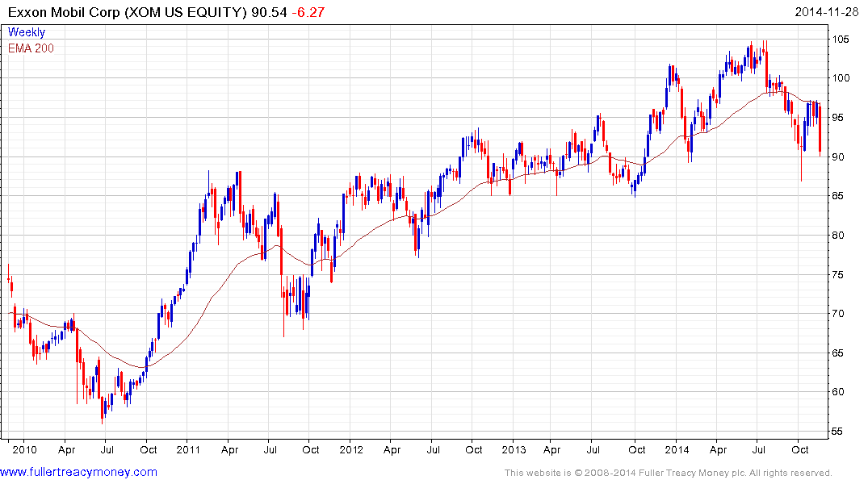Viewport: 868px width, 484px height.
Task: Open the www.fullertreacymoney.com link
Action: [78, 473]
